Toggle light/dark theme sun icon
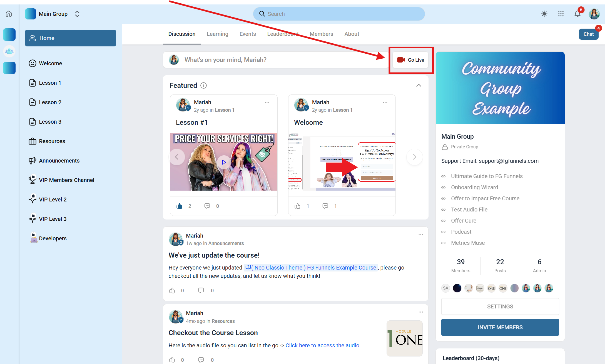Screen dimensions: 605x364 coord(544,14)
